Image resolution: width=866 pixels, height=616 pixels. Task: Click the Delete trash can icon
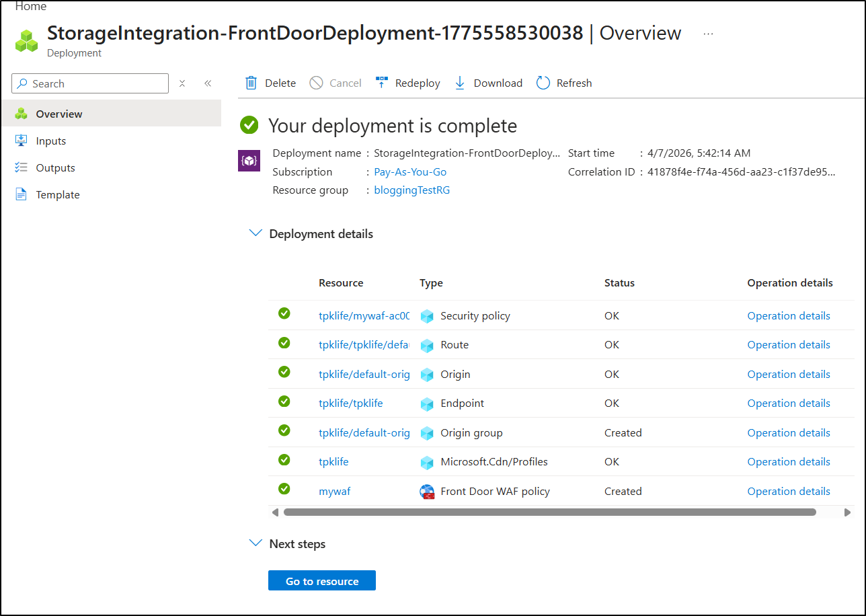pyautogui.click(x=251, y=83)
